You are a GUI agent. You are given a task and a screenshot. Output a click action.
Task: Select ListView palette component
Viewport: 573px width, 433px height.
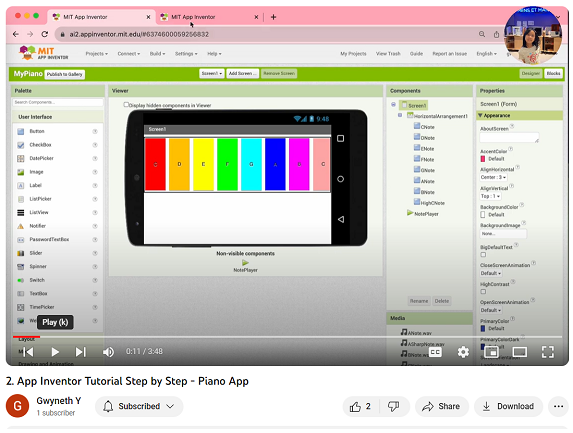39,212
